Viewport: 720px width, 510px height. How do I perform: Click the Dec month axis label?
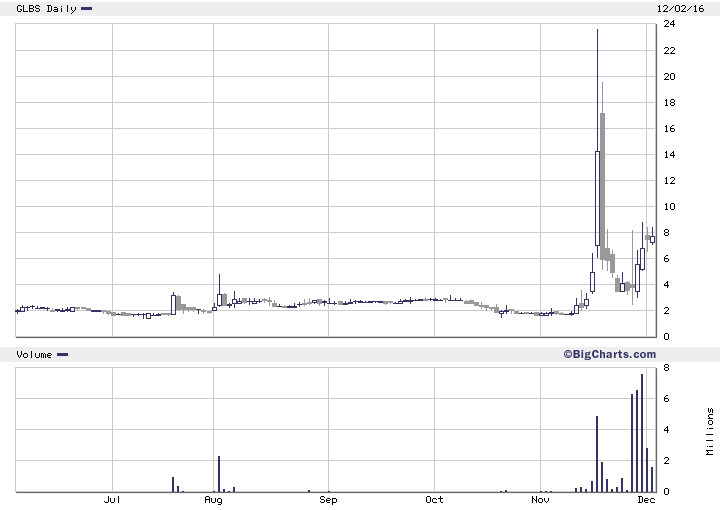(x=646, y=499)
